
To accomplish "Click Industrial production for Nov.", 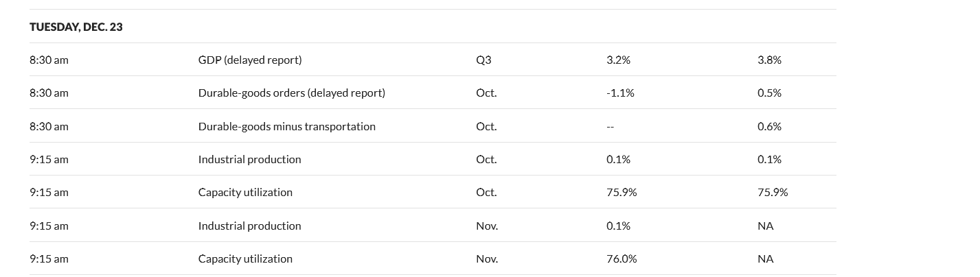I will click(x=249, y=226).
